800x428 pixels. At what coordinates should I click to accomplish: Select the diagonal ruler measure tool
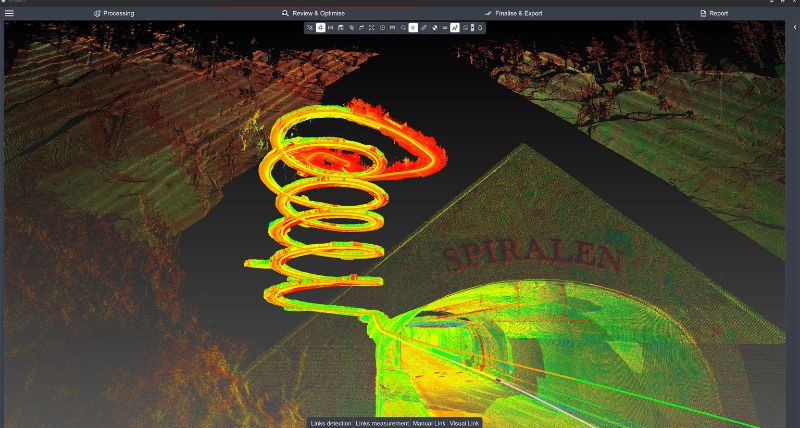424,28
